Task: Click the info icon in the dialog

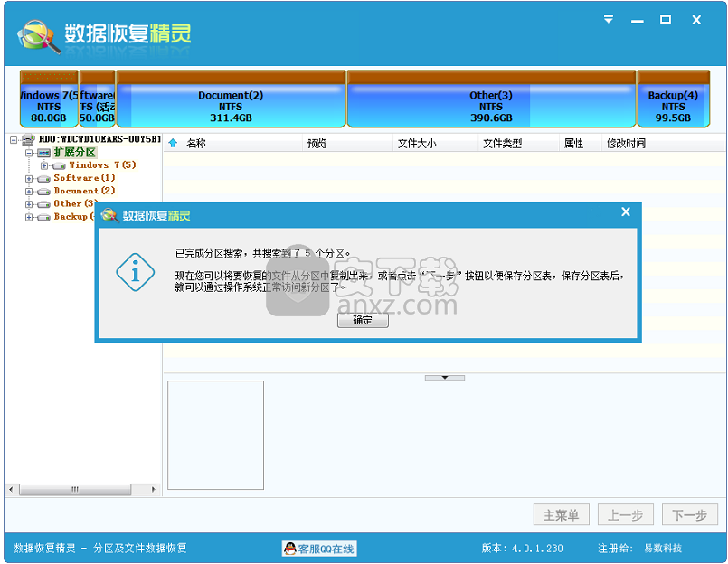Action: point(135,272)
